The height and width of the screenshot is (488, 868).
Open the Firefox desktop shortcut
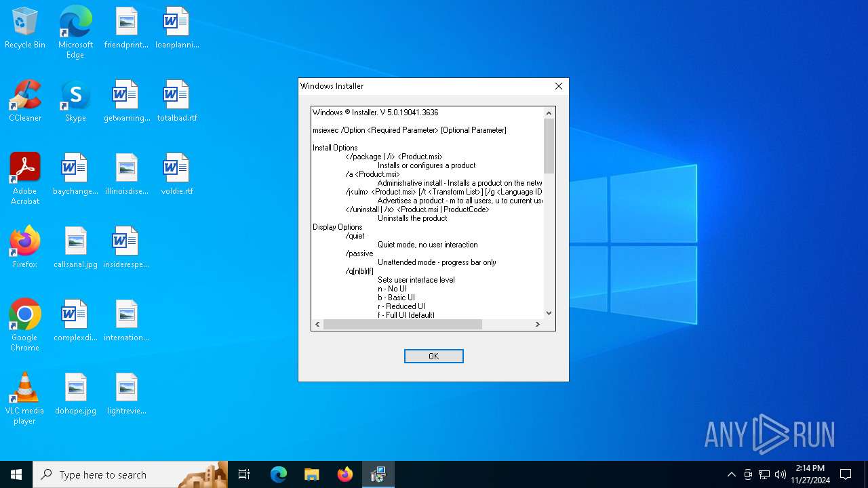click(x=25, y=248)
